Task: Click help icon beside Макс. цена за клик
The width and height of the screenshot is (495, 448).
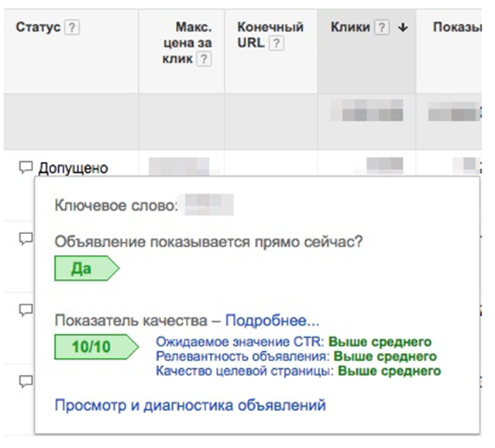Action: pyautogui.click(x=204, y=59)
